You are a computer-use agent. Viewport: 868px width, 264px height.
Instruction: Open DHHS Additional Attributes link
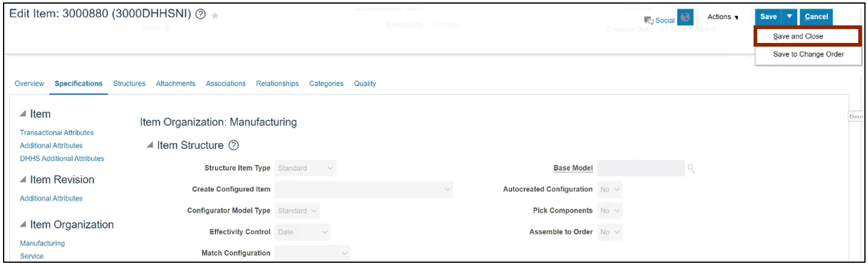(62, 159)
